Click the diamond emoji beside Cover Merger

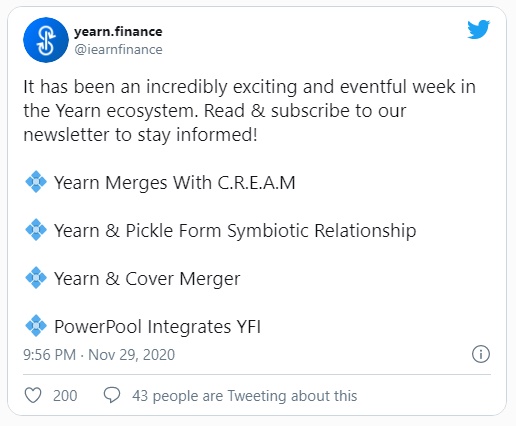coord(36,278)
